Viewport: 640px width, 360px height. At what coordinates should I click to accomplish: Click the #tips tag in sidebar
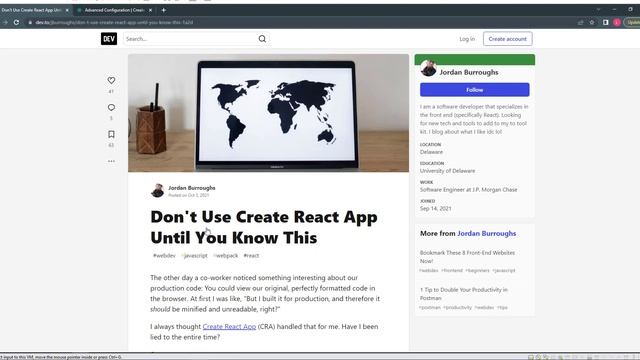point(502,307)
